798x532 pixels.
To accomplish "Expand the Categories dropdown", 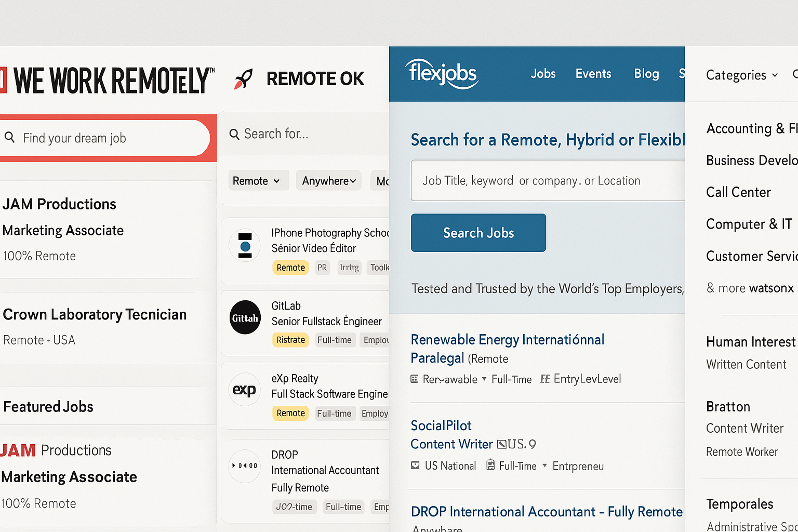I will (x=741, y=75).
